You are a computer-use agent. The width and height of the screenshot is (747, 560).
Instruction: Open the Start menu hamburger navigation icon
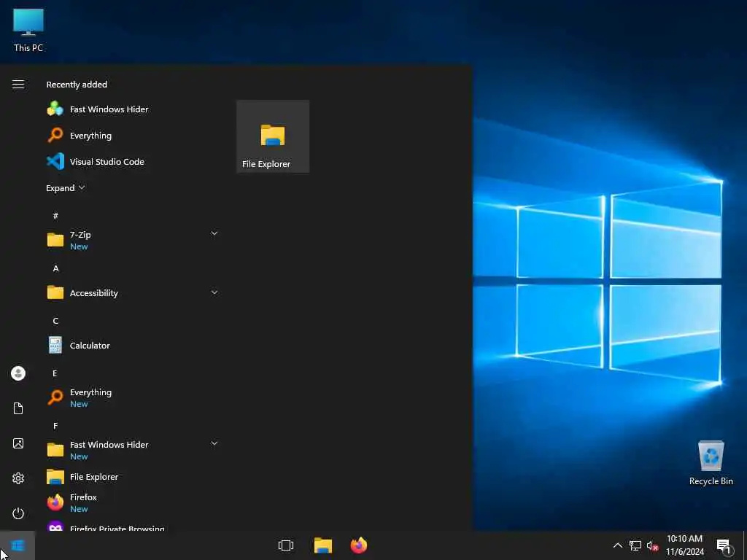[18, 85]
